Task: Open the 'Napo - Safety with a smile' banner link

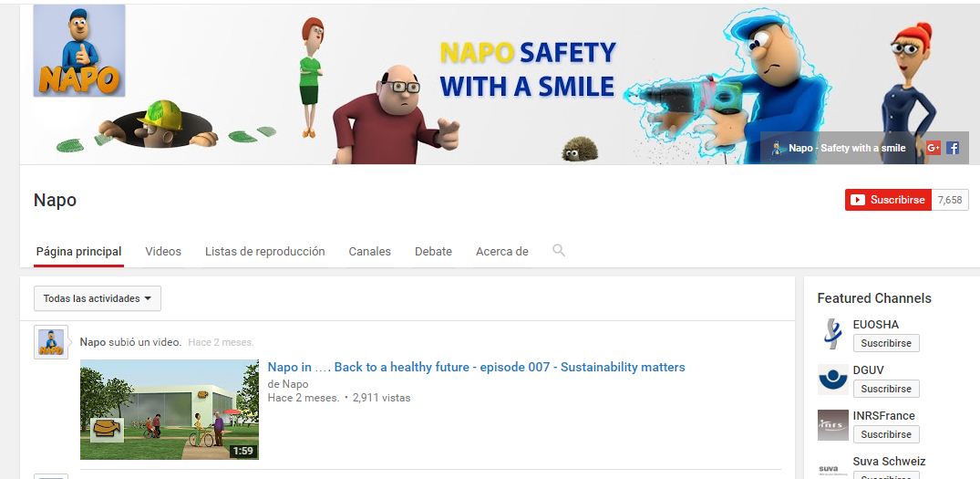Action: [840, 148]
